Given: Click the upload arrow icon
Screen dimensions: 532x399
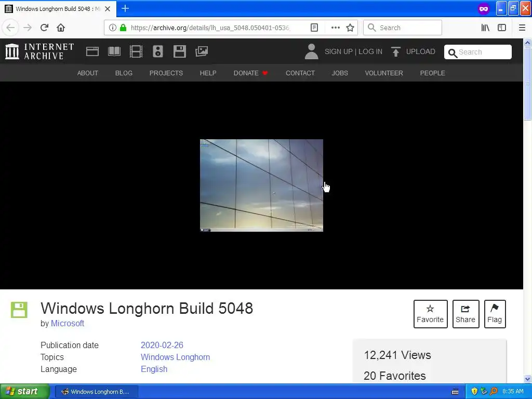Looking at the screenshot, I should coord(395,51).
